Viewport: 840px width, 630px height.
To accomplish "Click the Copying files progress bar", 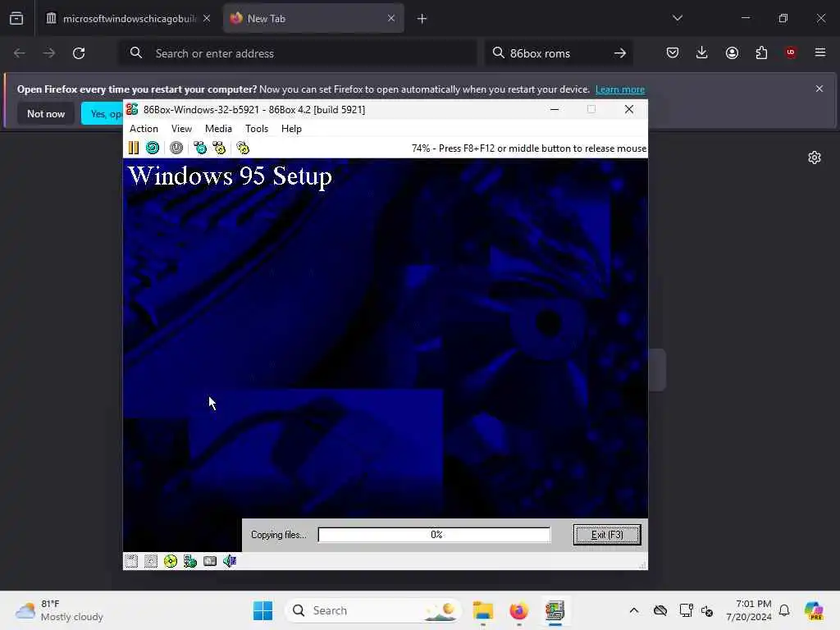I will click(x=434, y=535).
